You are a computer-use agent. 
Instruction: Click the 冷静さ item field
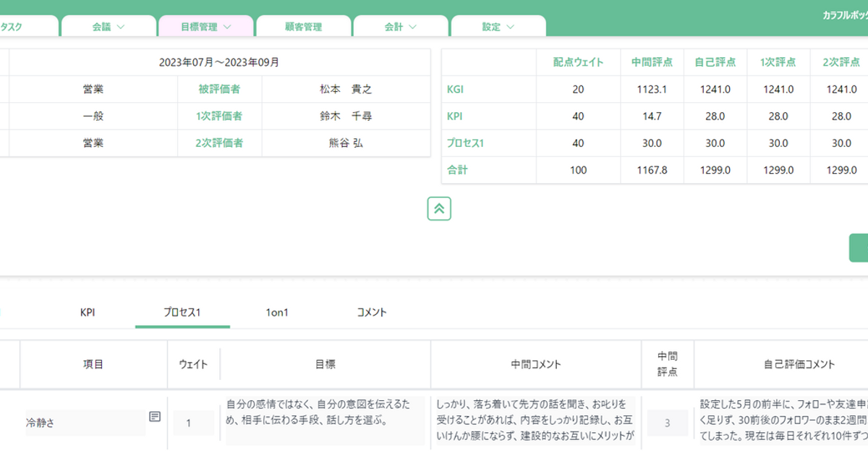[85, 423]
